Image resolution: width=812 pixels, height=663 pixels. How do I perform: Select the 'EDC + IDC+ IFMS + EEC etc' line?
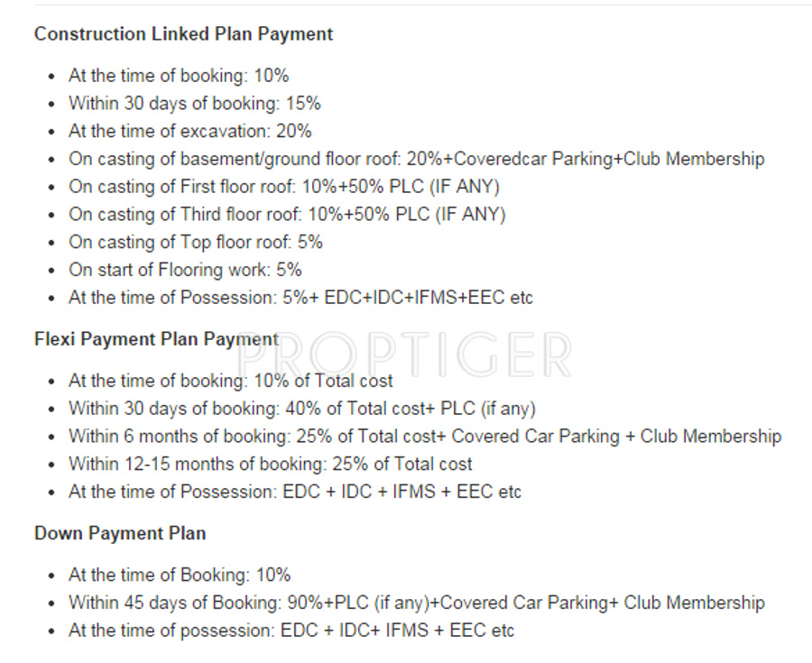(291, 631)
